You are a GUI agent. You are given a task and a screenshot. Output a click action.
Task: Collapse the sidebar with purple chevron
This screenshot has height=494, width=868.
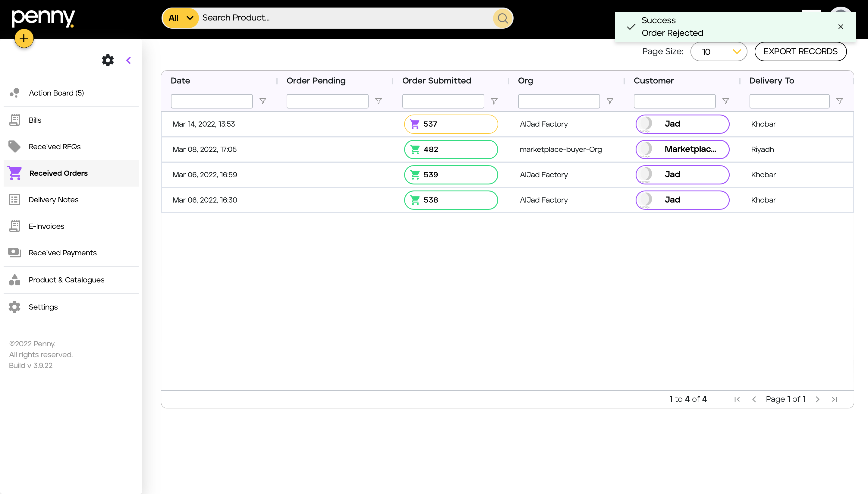pyautogui.click(x=129, y=60)
